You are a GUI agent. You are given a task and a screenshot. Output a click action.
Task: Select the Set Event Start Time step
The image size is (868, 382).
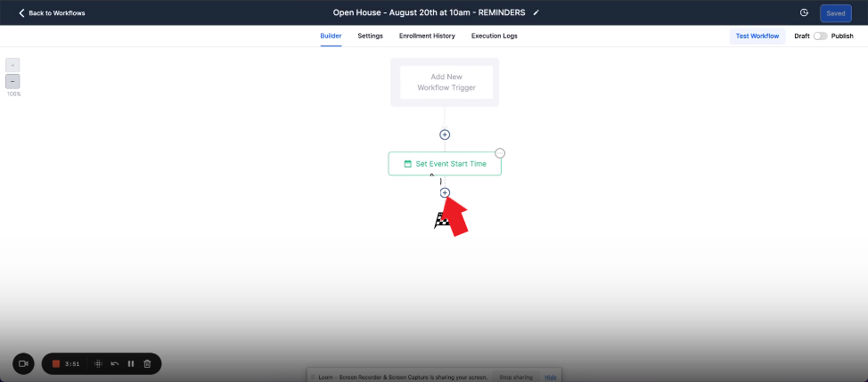coord(445,164)
